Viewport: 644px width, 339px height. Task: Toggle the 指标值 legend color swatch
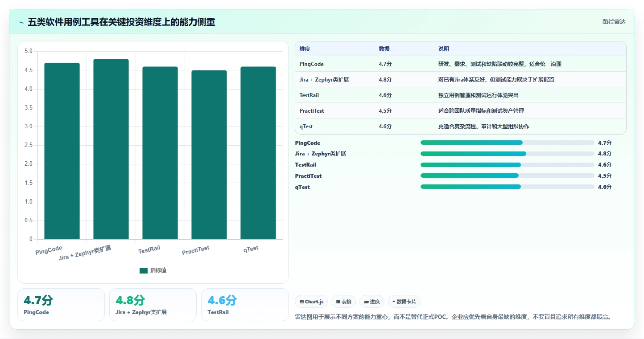click(143, 270)
